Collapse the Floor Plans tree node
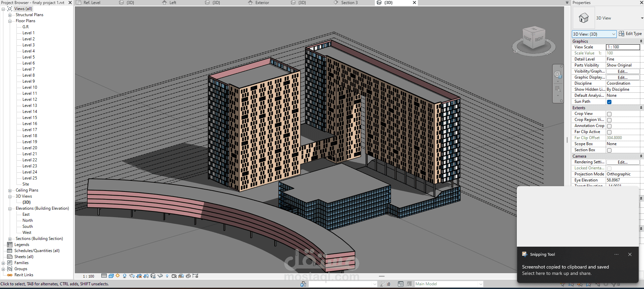 click(10, 21)
